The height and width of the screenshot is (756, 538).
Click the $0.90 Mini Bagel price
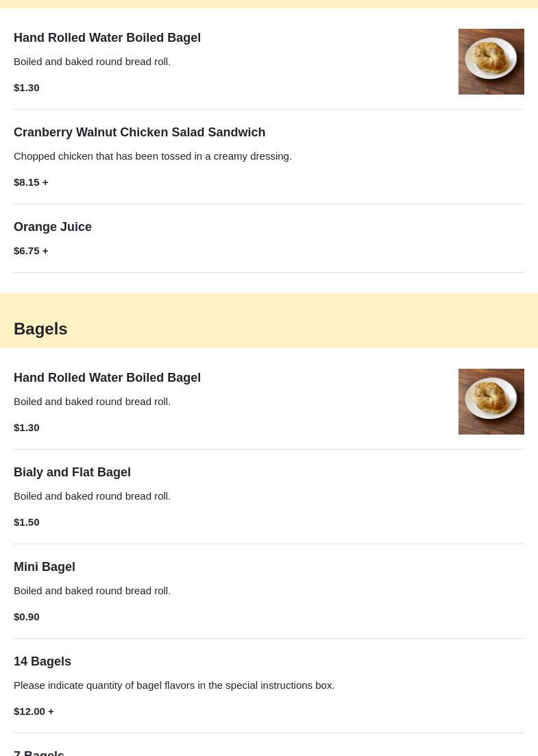pyautogui.click(x=27, y=616)
